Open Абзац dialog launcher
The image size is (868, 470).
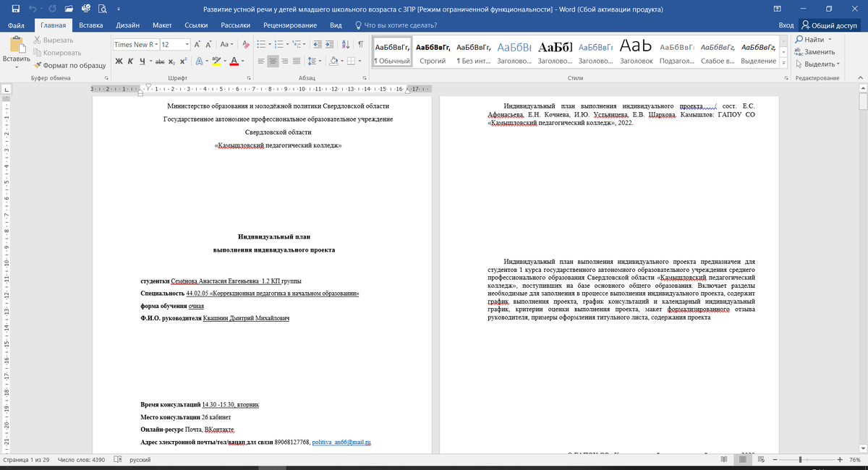(x=365, y=77)
